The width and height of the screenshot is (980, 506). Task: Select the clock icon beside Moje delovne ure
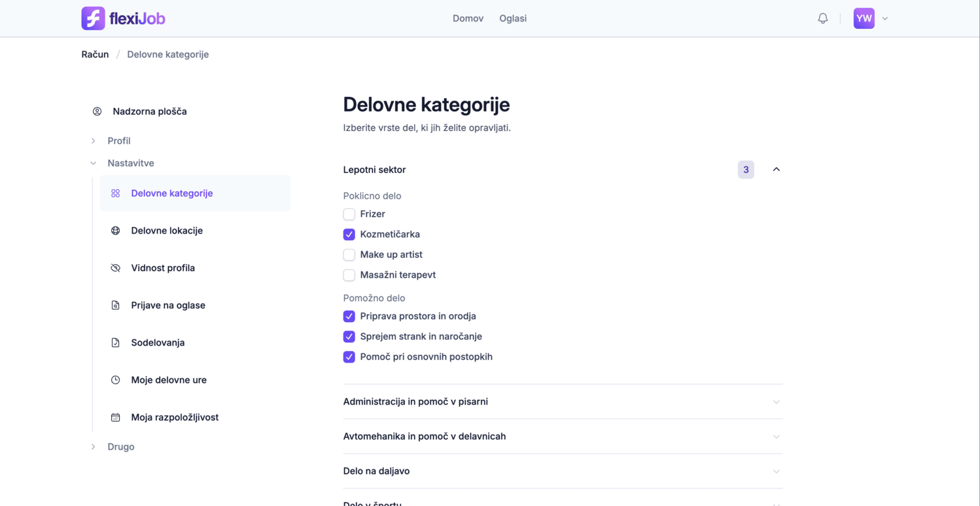pyautogui.click(x=115, y=380)
